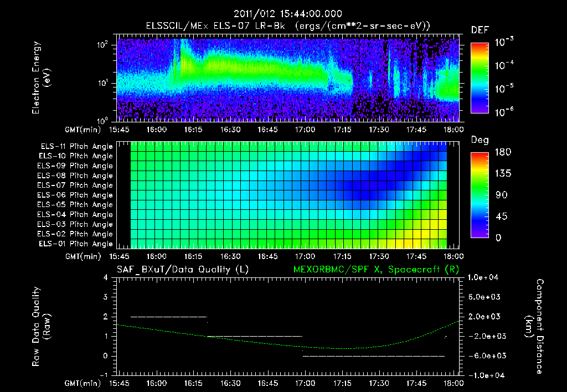The image size is (567, 392).
Task: Click the 10^-6 tick on the DEF color bar
Action: point(504,112)
